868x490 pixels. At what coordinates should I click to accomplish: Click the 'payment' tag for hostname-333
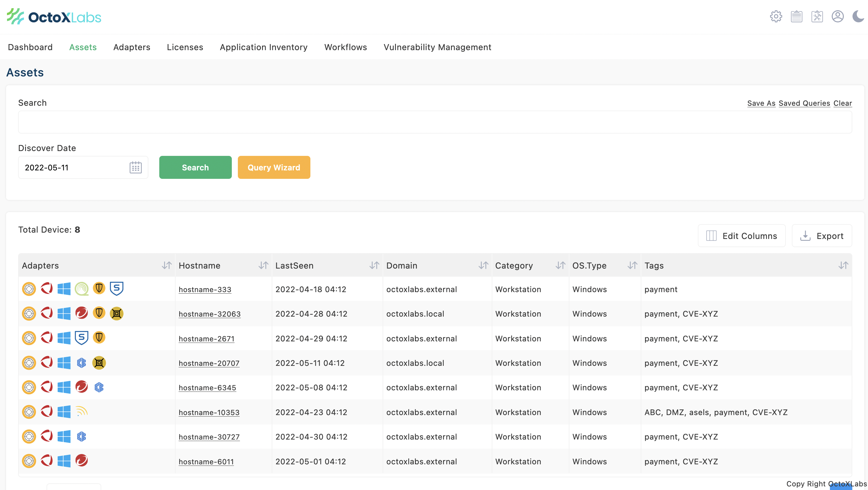pos(661,289)
